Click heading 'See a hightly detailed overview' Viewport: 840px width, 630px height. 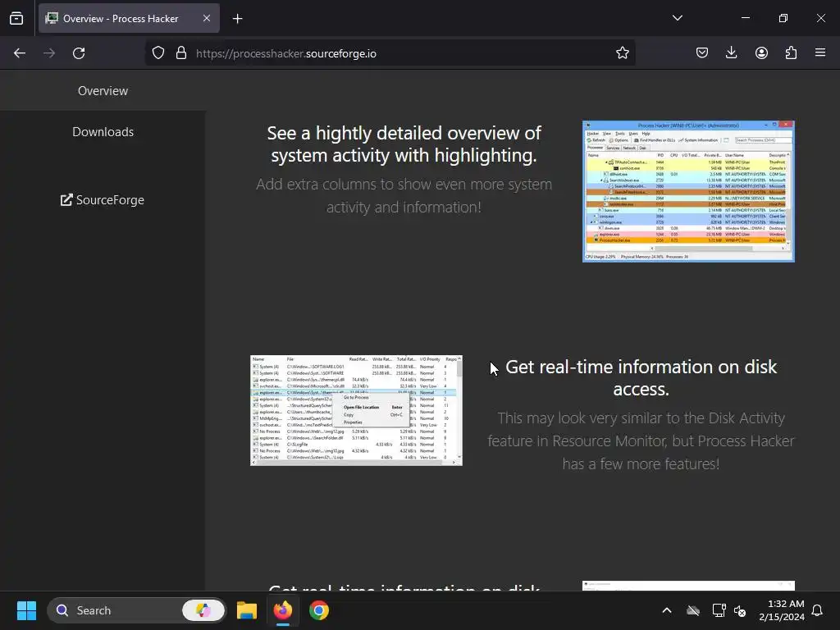coord(404,144)
